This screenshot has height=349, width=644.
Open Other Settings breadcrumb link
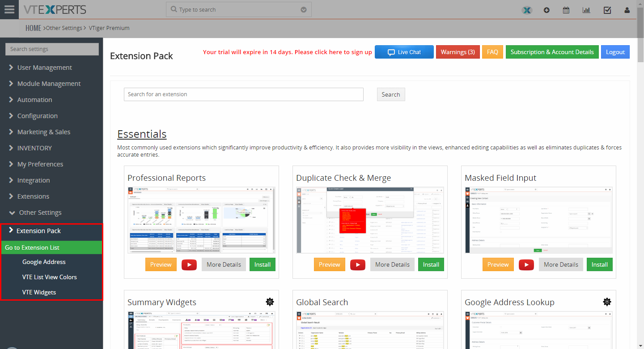click(64, 28)
